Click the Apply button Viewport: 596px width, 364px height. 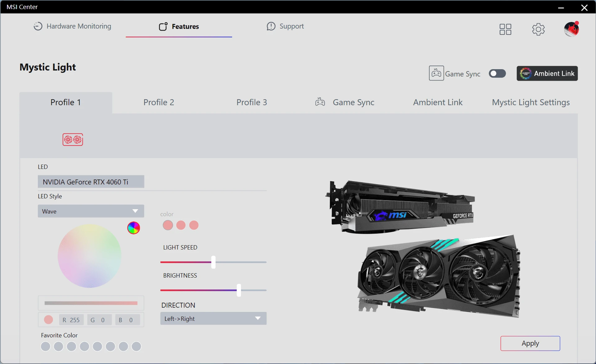(530, 343)
